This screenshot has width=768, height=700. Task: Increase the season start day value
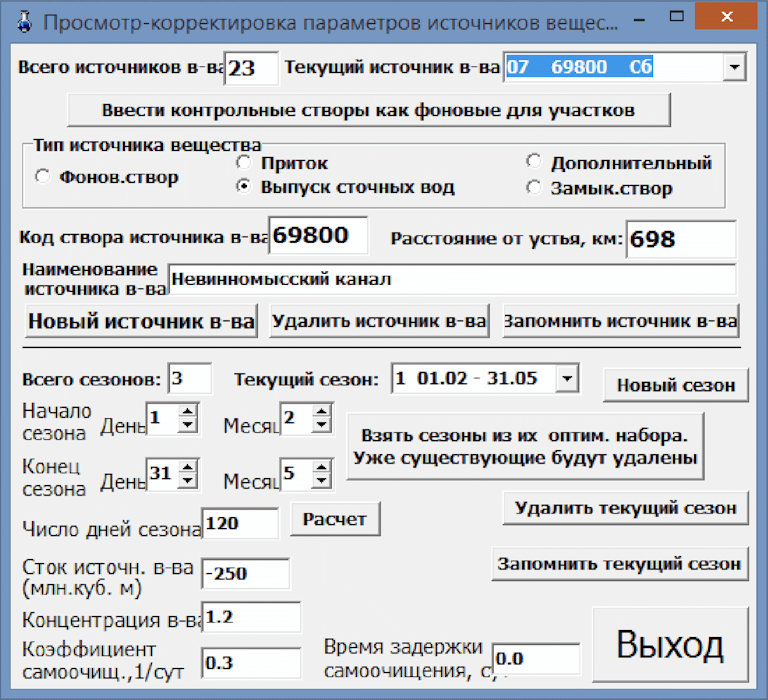[x=186, y=411]
